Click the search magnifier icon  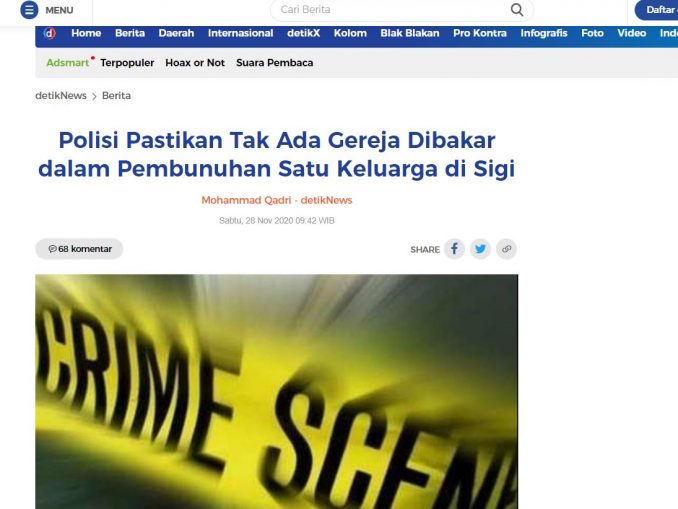517,10
